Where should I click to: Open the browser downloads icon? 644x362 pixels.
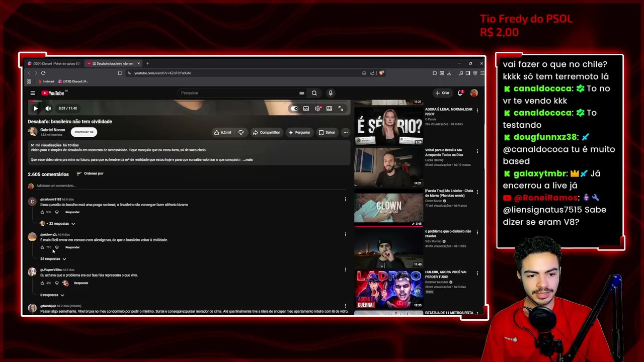(449, 73)
